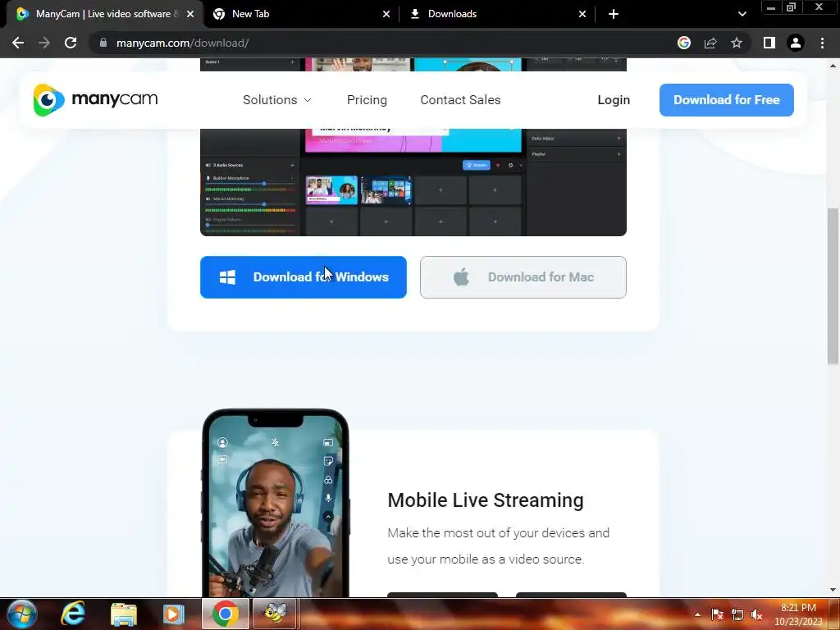
Task: Click the browser forward arrow
Action: coord(44,43)
